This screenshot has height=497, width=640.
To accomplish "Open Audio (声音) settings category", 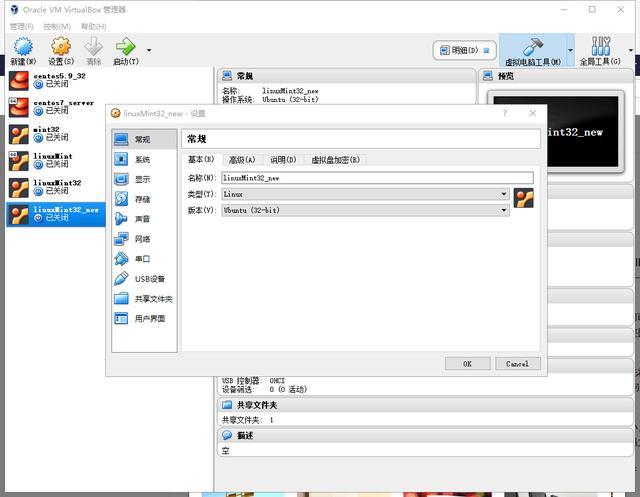I will [144, 219].
